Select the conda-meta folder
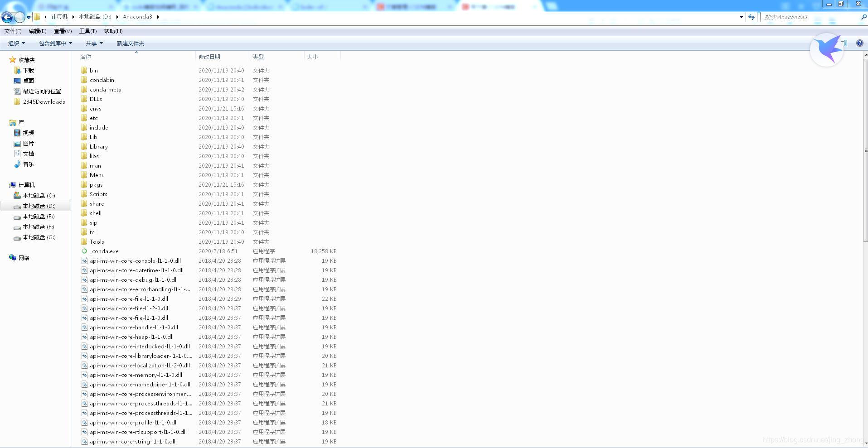This screenshot has height=448, width=868. [105, 90]
